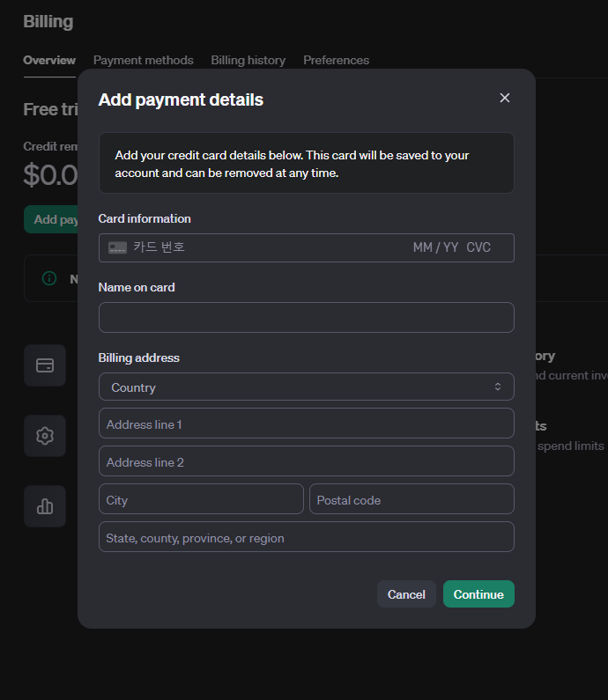Click the bar chart usage icon
This screenshot has height=700, width=608.
(x=45, y=506)
